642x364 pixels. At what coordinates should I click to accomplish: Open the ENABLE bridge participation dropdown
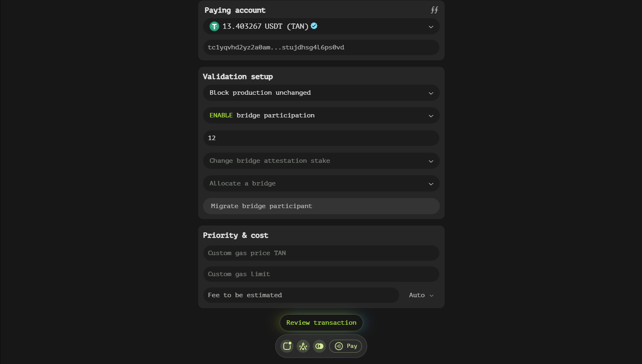click(321, 115)
